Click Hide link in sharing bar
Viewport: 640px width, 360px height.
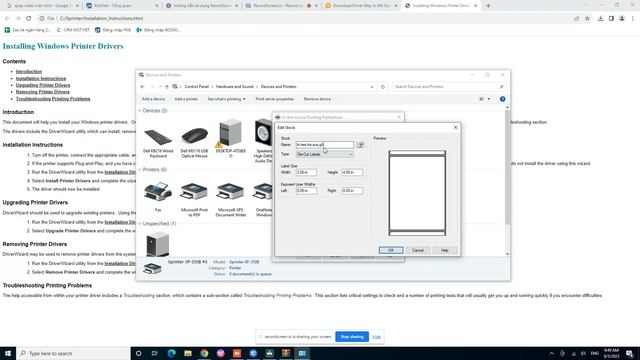coord(376,337)
